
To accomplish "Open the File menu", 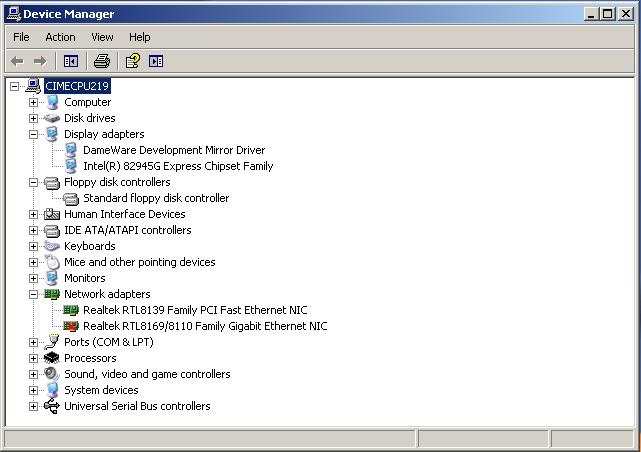I will point(21,37).
